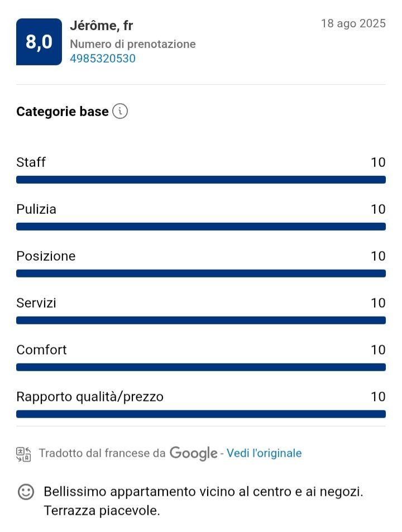402x532 pixels.
Task: Click reviewer name Jérôme, fr
Action: click(x=101, y=26)
